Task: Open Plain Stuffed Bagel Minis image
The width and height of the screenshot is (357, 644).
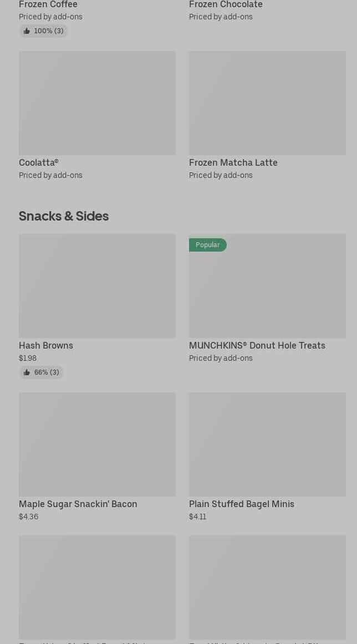Action: click(267, 444)
